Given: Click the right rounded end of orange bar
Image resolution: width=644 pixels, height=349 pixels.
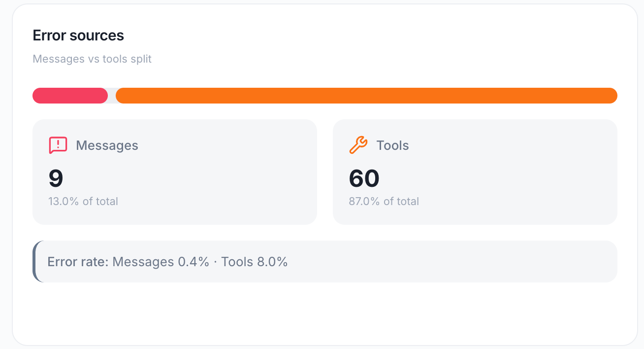Looking at the screenshot, I should [612, 96].
